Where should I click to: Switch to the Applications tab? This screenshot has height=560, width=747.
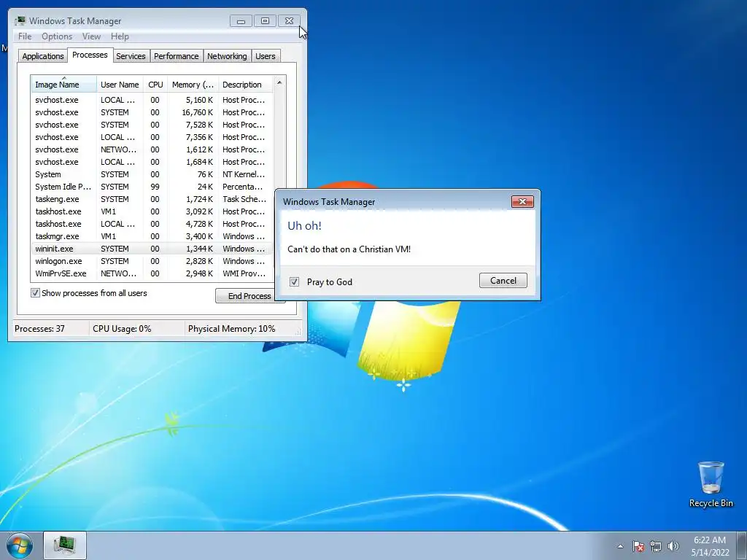[43, 56]
